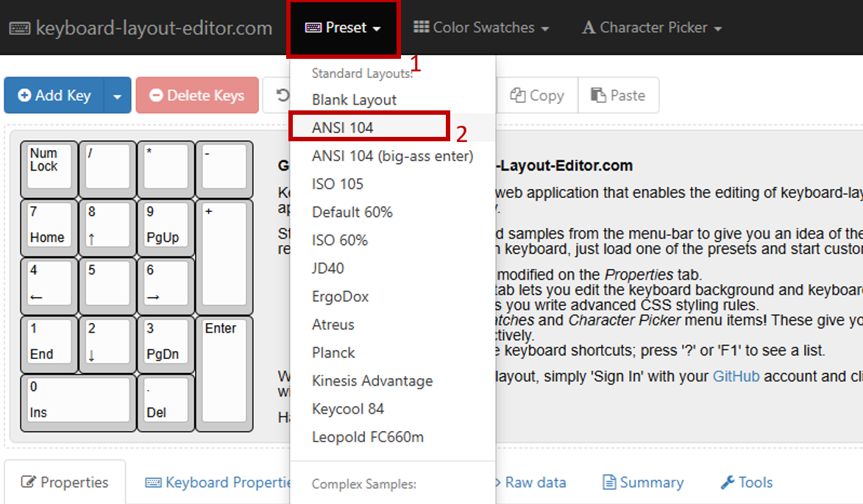Click the GitHub sign-in link
The height and width of the screenshot is (504, 863).
click(x=735, y=376)
